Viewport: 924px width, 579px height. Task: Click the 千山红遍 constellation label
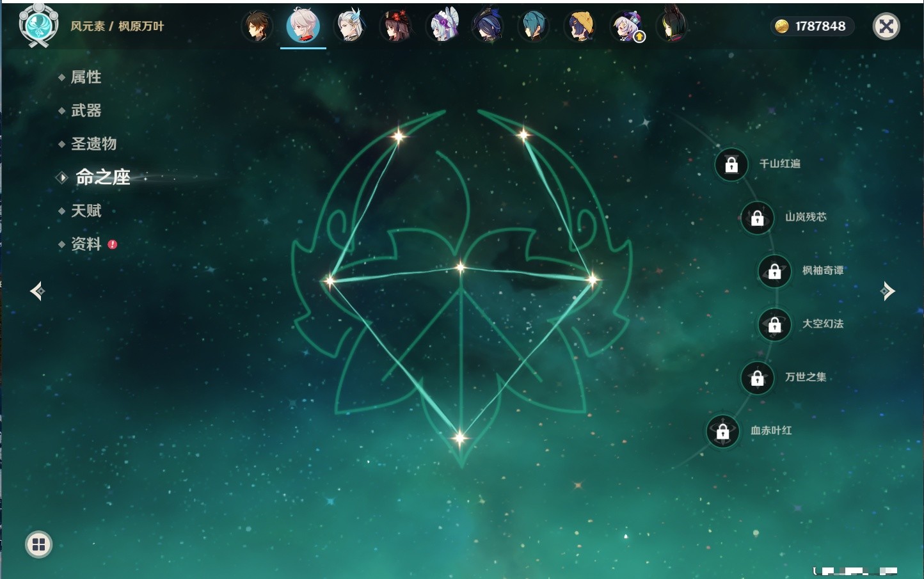click(x=780, y=164)
